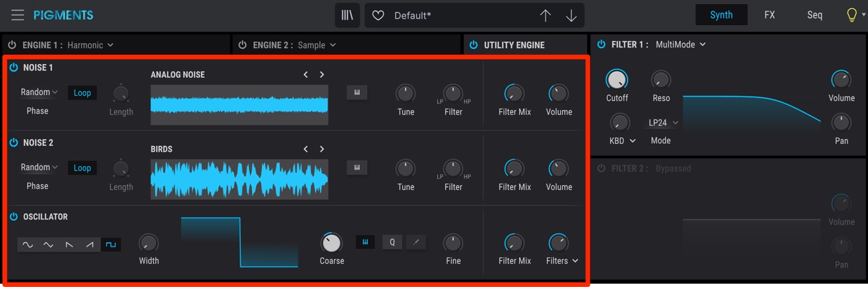
Task: Open the hamburger main menu
Action: click(18, 15)
